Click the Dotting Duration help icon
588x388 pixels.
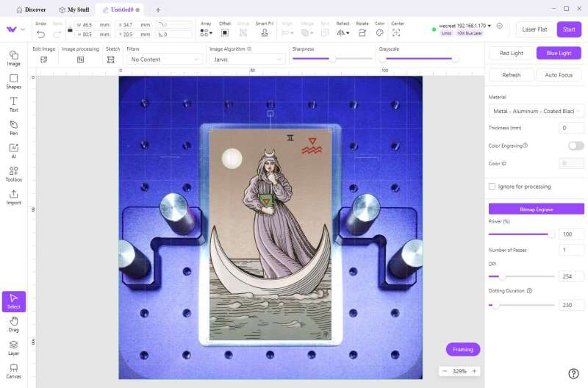[529, 290]
